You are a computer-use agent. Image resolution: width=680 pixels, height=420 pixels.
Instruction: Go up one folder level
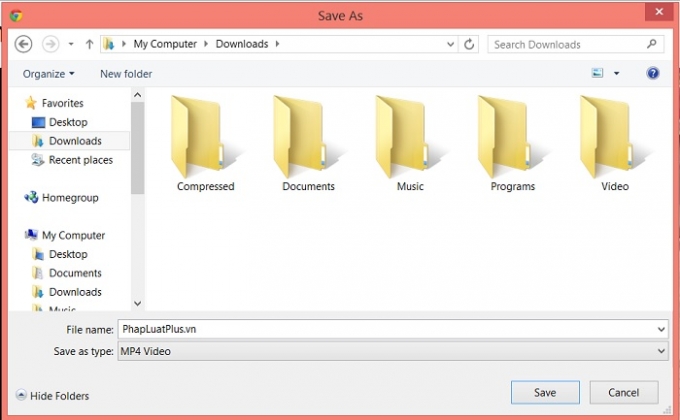(x=89, y=44)
